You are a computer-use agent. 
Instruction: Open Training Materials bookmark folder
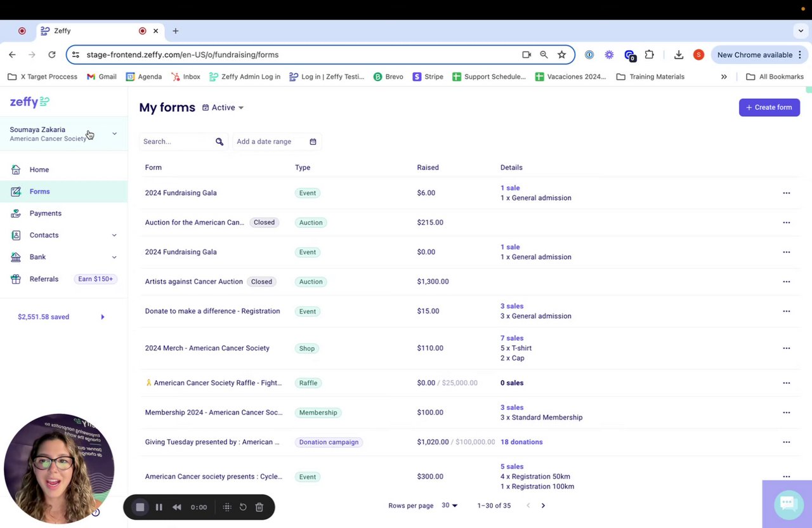[650, 77]
